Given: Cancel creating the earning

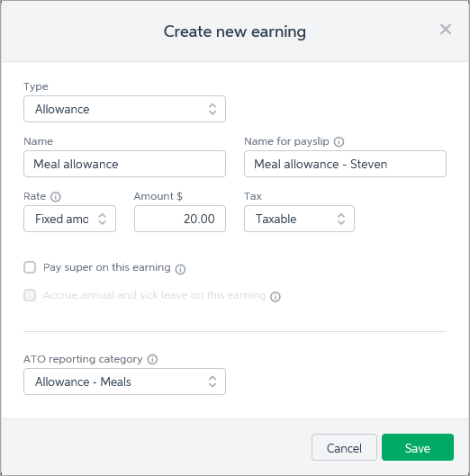Looking at the screenshot, I should (x=344, y=447).
